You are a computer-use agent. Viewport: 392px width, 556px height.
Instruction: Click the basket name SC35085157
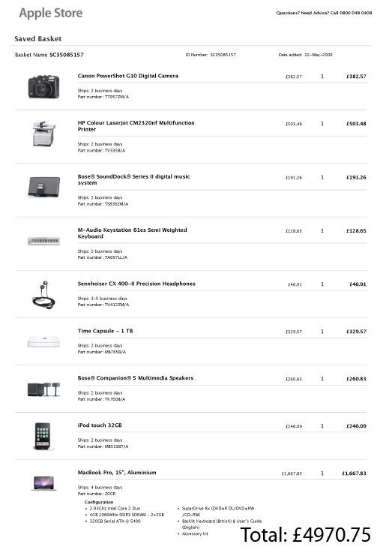[66, 55]
